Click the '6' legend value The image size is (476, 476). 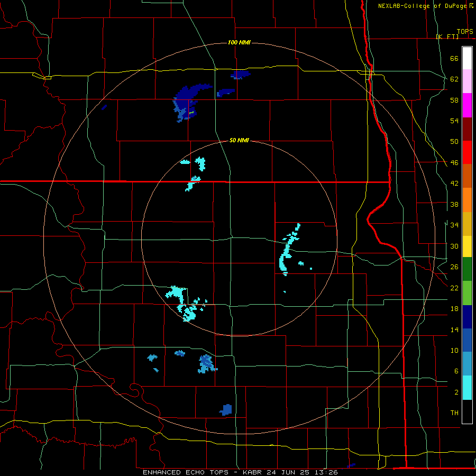[456, 371]
